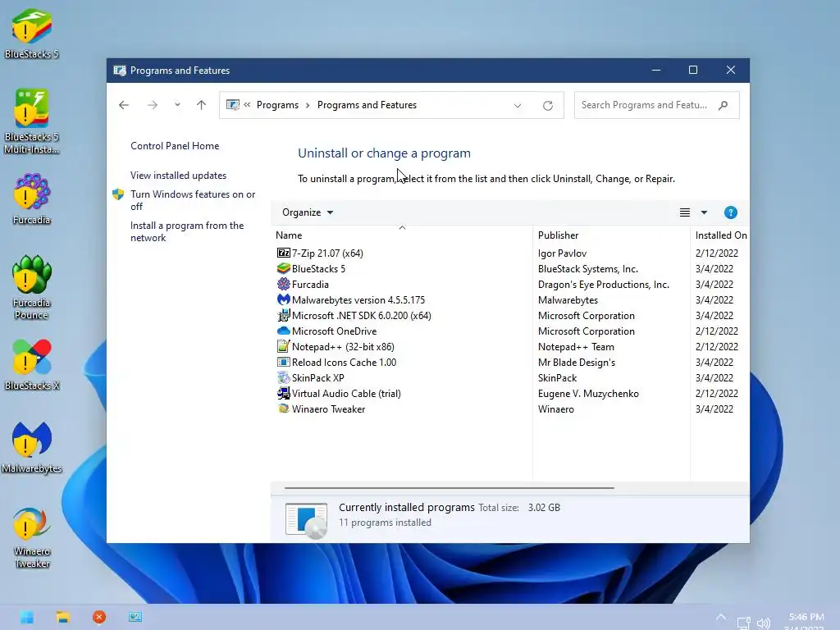This screenshot has width=840, height=630.
Task: Open Turn Windows features on or off
Action: (x=193, y=200)
